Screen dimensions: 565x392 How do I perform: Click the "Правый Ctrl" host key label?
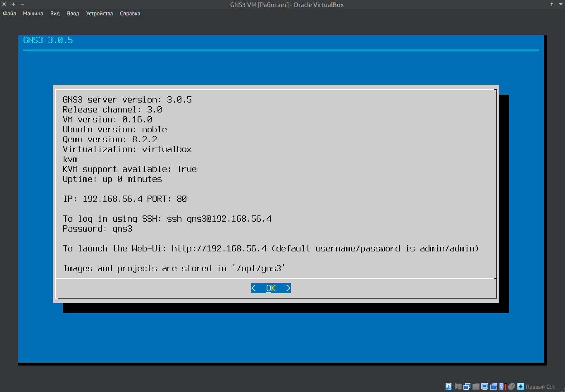(x=540, y=387)
